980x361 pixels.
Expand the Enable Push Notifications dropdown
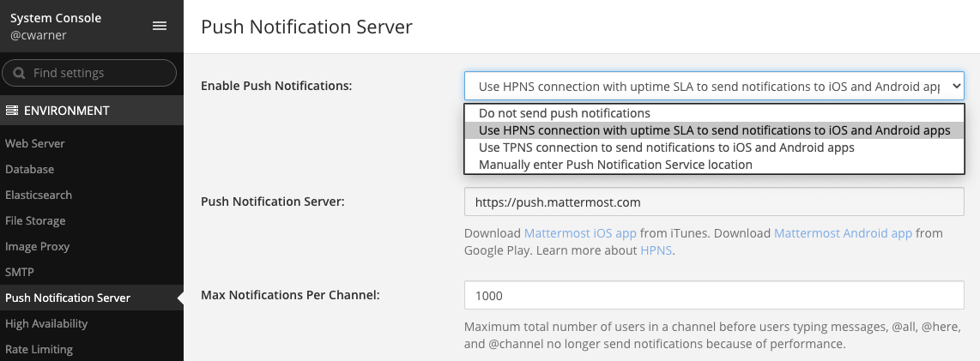(x=714, y=86)
